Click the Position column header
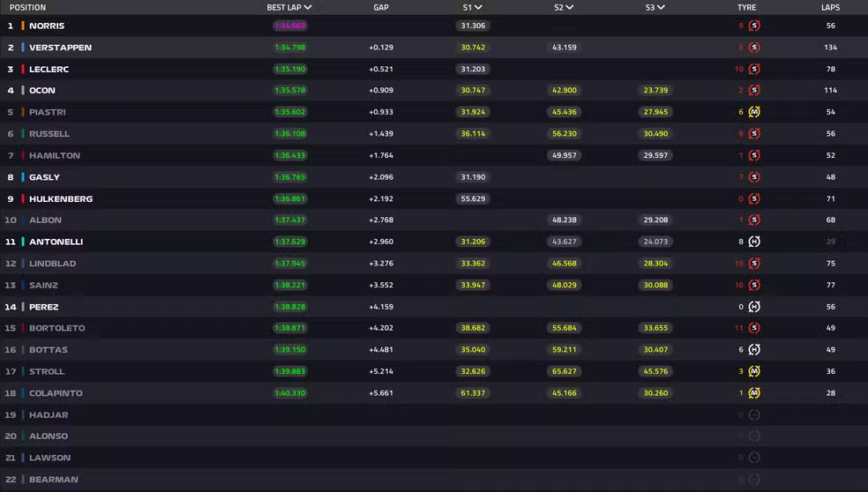The image size is (868, 492). (27, 7)
